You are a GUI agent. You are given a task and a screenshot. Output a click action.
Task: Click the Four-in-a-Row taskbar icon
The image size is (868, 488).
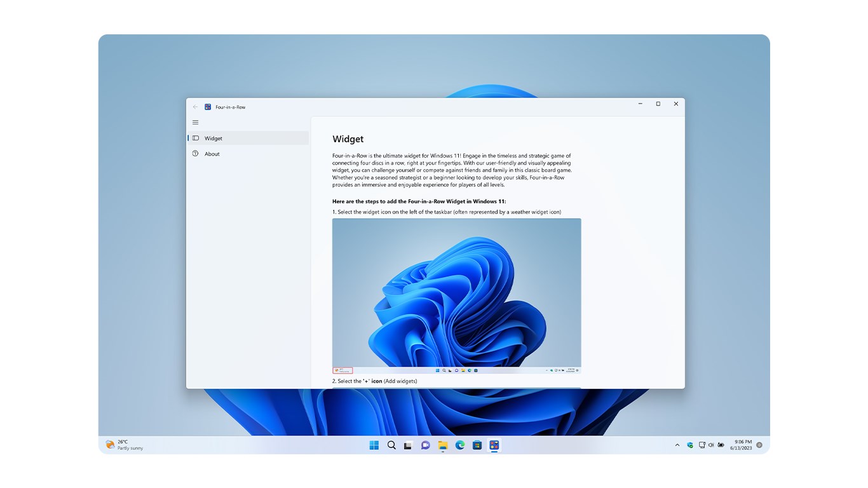[x=494, y=445]
